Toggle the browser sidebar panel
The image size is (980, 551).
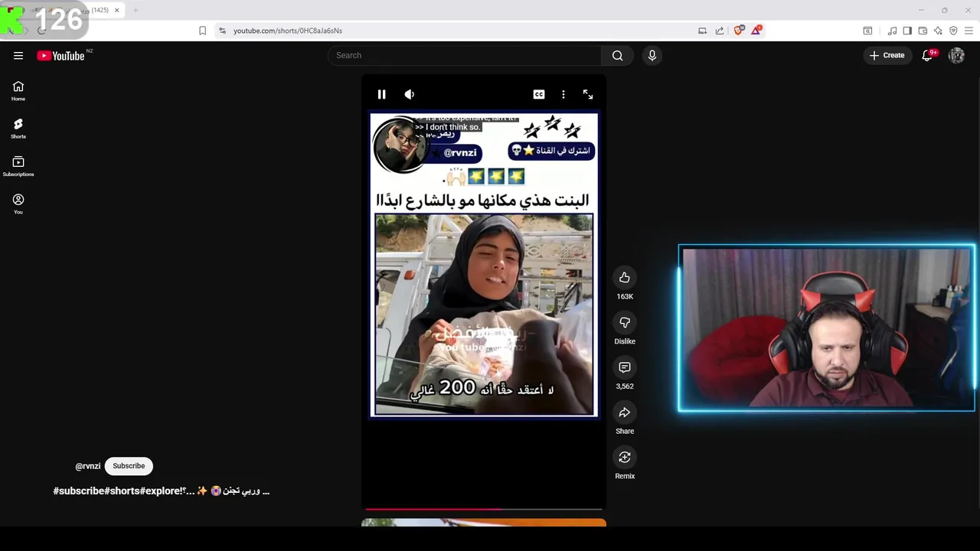point(907,31)
